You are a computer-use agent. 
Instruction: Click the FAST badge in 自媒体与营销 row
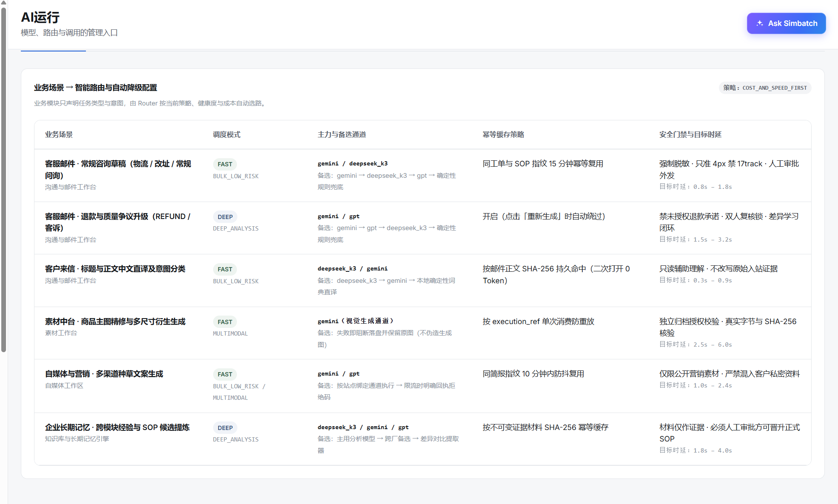point(225,374)
